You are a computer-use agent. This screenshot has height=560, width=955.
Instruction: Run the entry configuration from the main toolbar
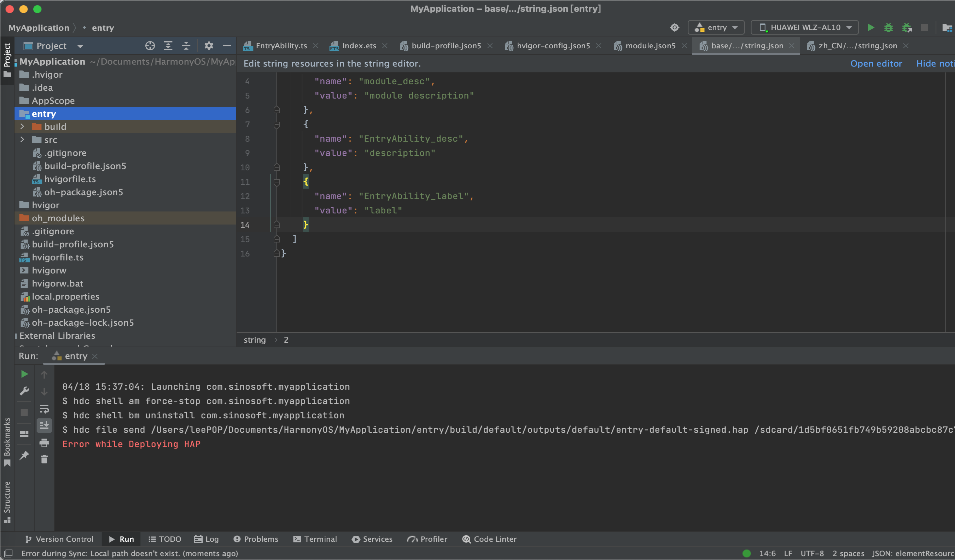coord(870,28)
